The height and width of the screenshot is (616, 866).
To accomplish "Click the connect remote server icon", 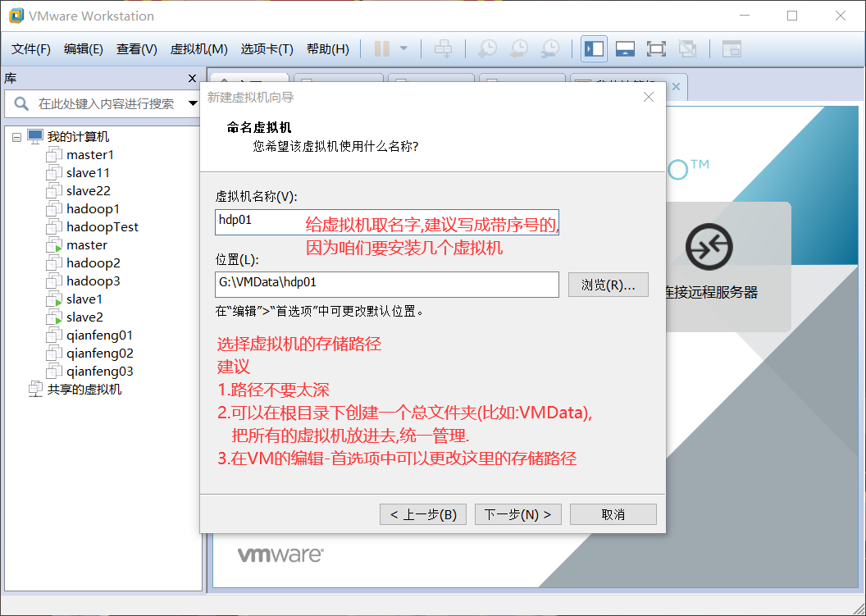I will (709, 247).
